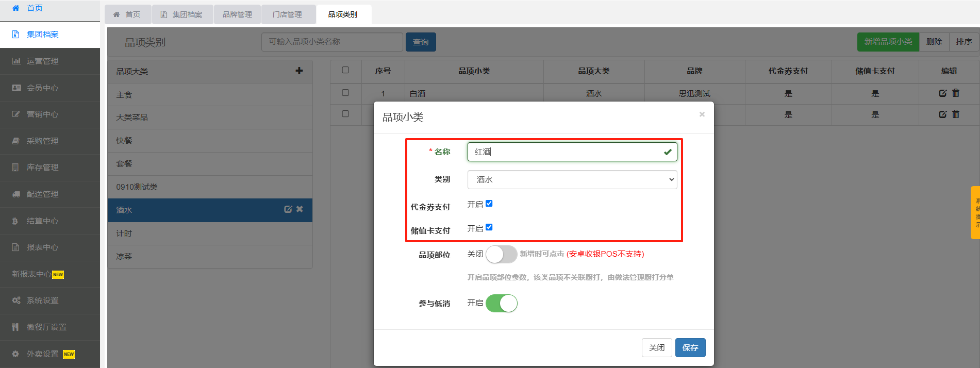980x368 pixels.
Task: Expand 系统设置 in the sidebar menu
Action: pos(43,300)
